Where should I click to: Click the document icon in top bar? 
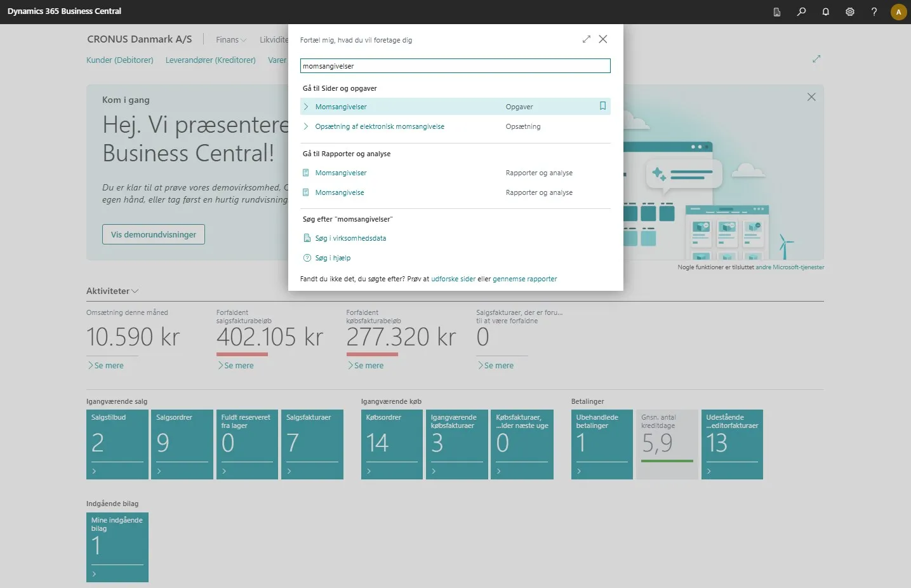(777, 11)
